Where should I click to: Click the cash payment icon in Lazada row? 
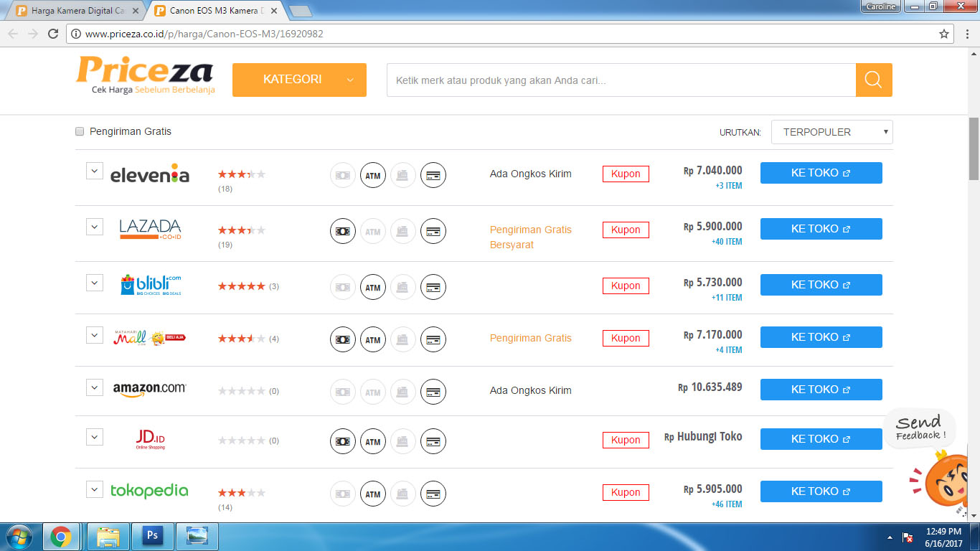point(343,231)
